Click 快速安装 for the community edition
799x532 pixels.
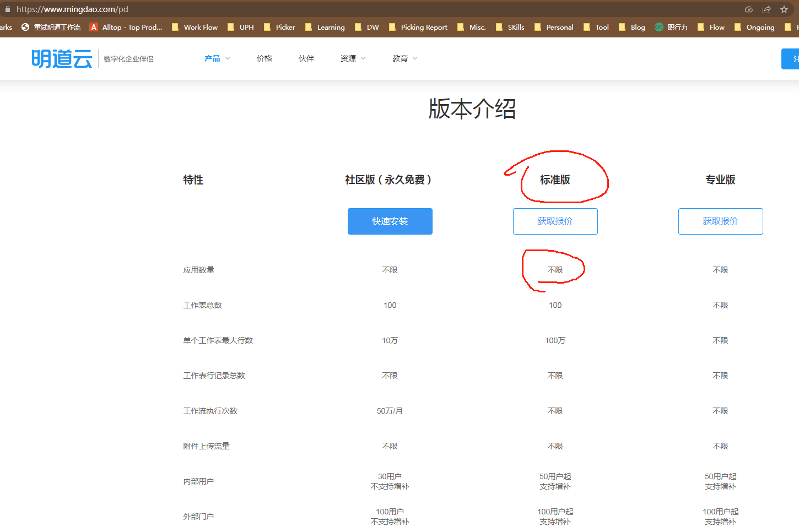[390, 221]
